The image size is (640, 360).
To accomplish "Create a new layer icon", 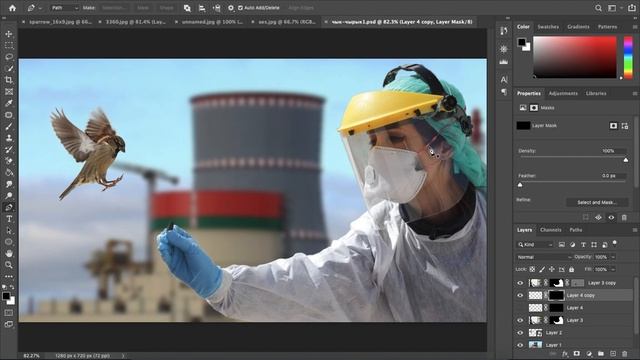I will [613, 354].
